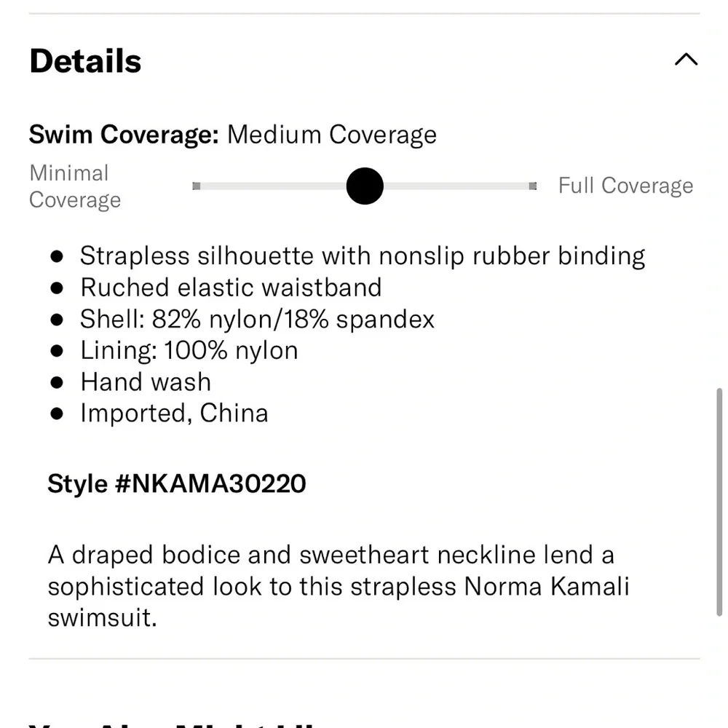Click the Hand wash care line

click(146, 381)
